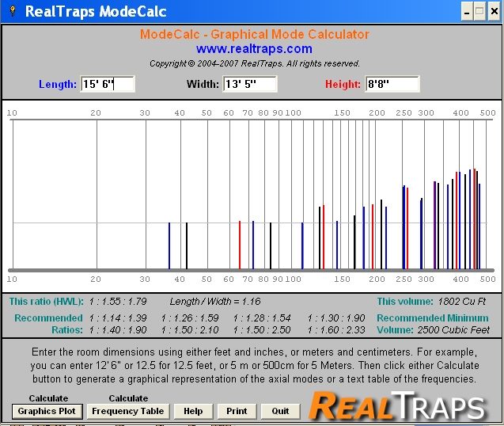Click recommended ratio '1 : 1.28 : 1.54'

[x=262, y=318]
